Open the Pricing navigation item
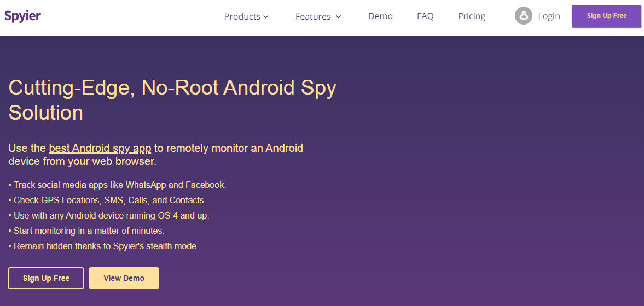This screenshot has width=644, height=306. (x=472, y=16)
